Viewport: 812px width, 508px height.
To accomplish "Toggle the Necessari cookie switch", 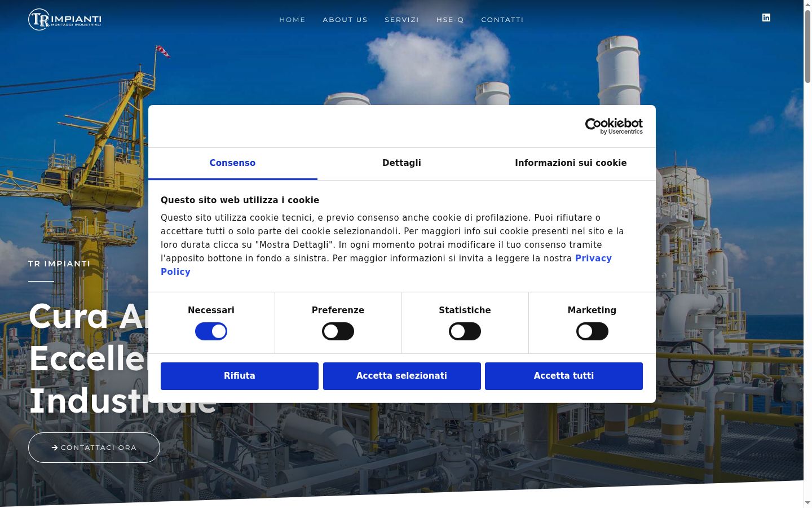I will 211,331.
